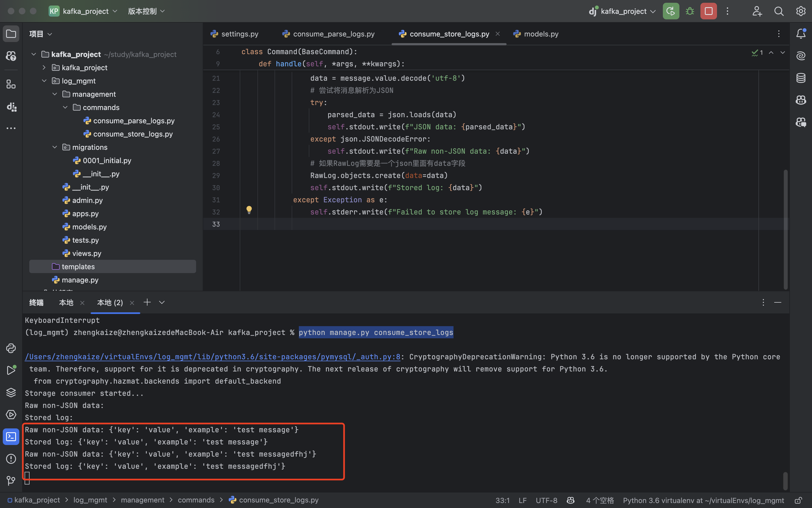812x508 pixels.
Task: Open Search Everywhere magnifier icon
Action: tap(779, 11)
